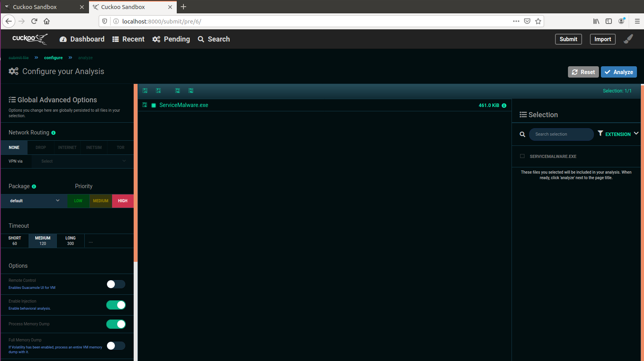The image size is (644, 361).
Task: Click the Search selection input field
Action: (x=561, y=134)
